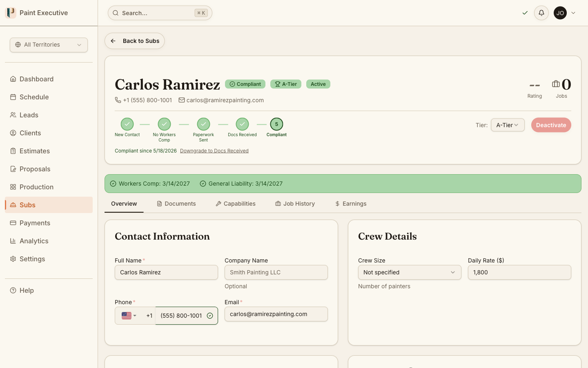Viewport: 588px width, 368px height.
Task: Switch to the Job History tab
Action: pos(295,204)
